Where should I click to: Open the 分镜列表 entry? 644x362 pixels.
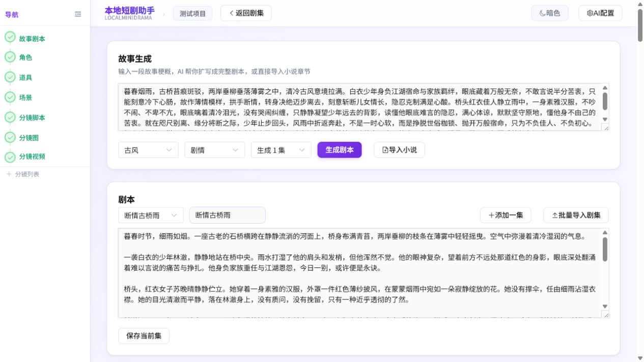27,174
